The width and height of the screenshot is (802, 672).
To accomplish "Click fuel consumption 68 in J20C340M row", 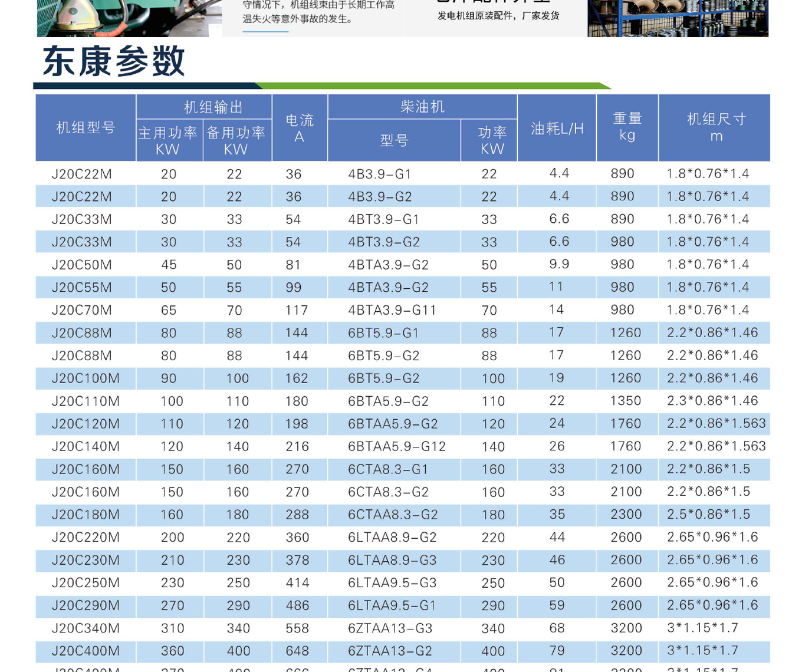I will (x=557, y=628).
